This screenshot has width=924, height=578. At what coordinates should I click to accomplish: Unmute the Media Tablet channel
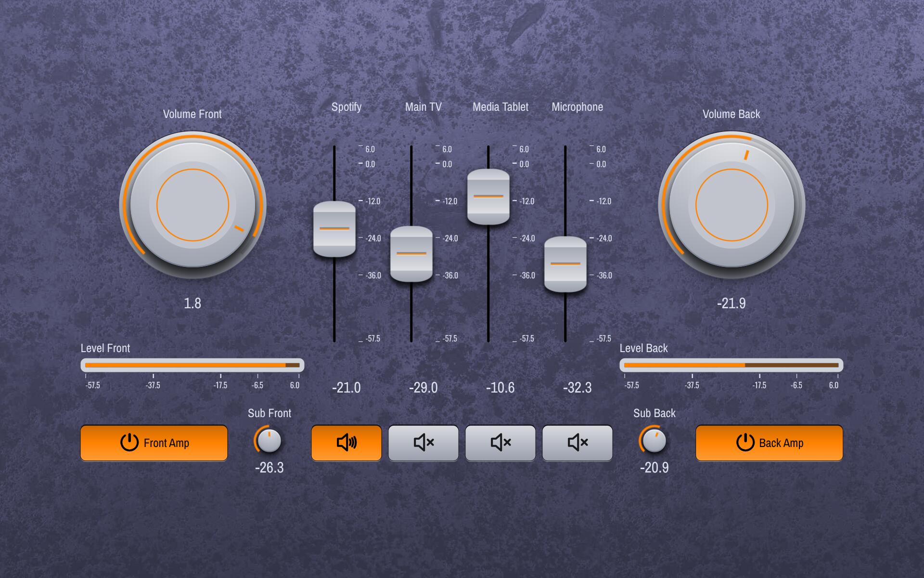coord(500,443)
